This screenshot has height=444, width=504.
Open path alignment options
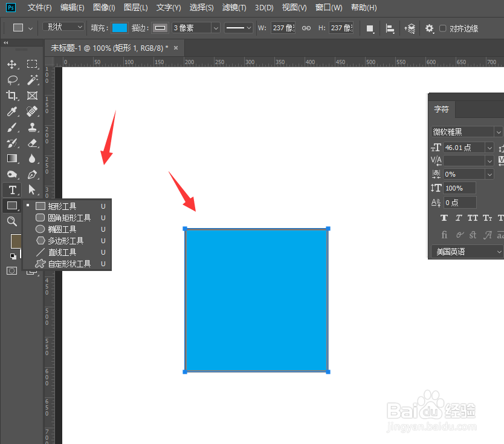click(390, 28)
